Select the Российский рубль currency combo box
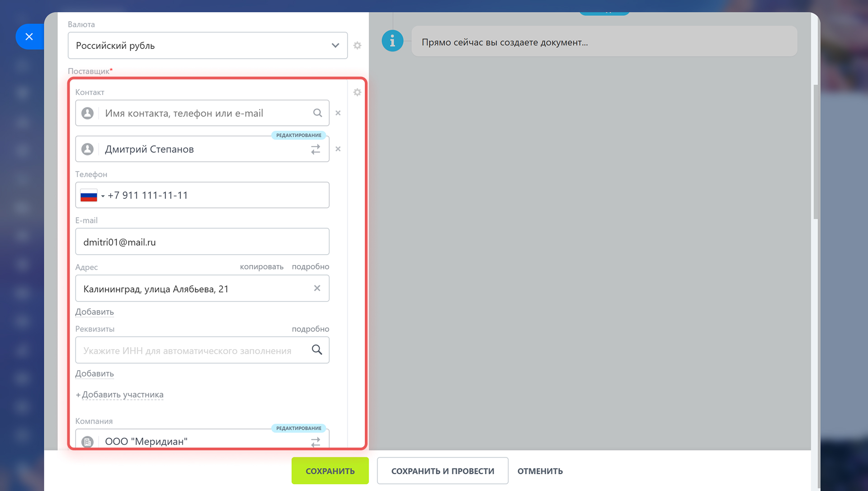 pos(208,45)
